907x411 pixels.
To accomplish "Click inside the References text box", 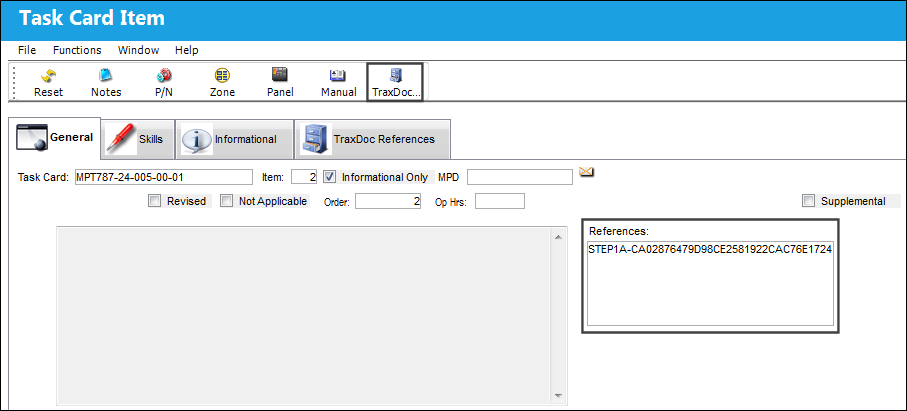I will click(710, 283).
